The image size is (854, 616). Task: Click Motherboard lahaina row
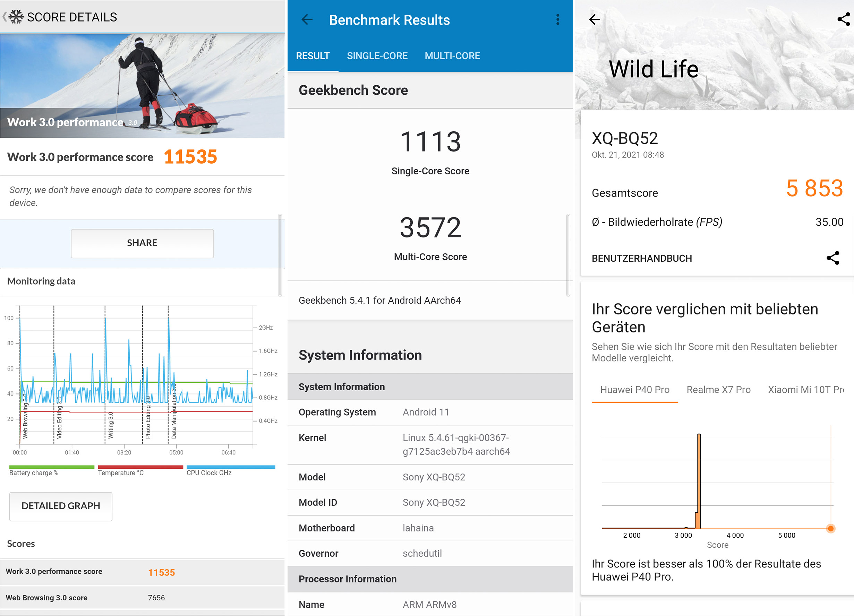(430, 528)
